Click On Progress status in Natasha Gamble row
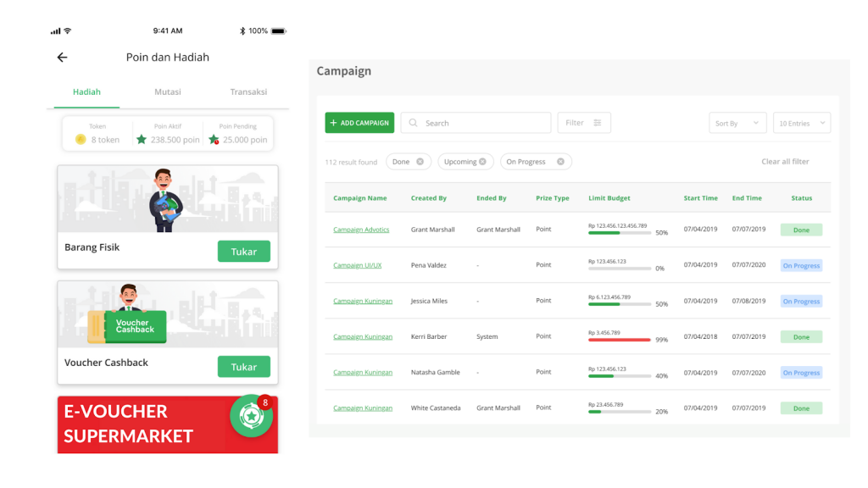 click(x=802, y=373)
